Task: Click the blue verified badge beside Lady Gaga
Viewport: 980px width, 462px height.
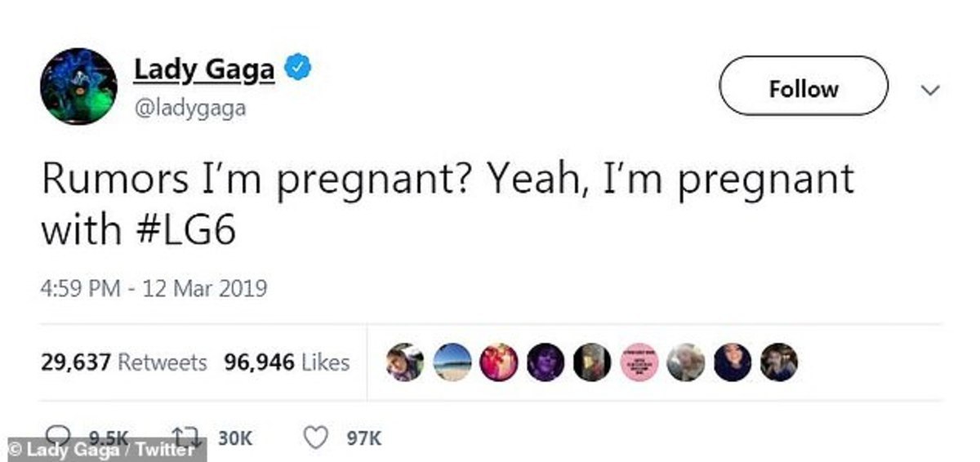Action: point(297,70)
